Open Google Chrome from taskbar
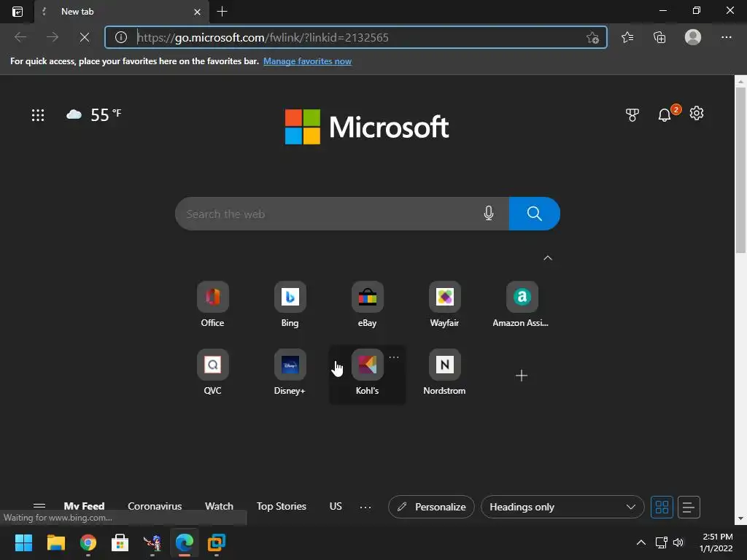This screenshot has width=747, height=560. [x=88, y=542]
